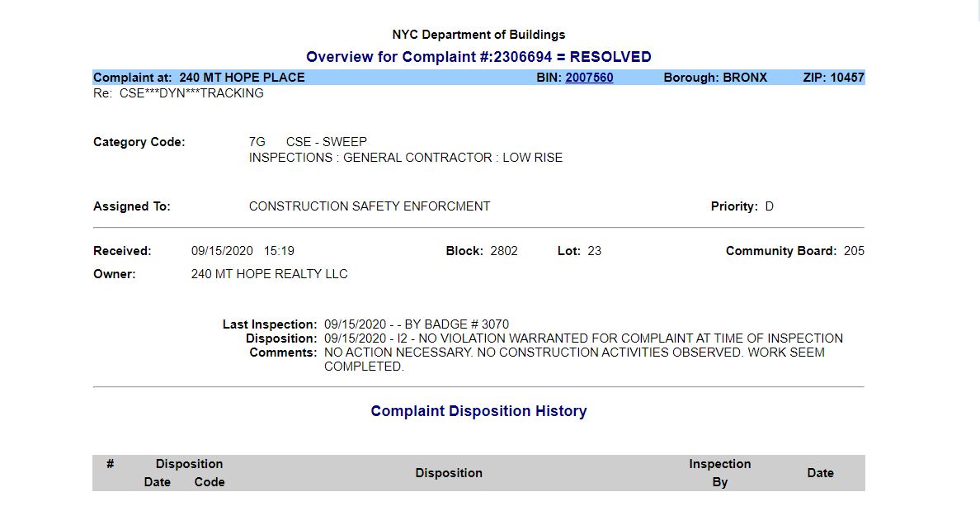Click the 'Complaint Disposition History' heading
Viewport: 980px width, 530px height.
tap(478, 411)
